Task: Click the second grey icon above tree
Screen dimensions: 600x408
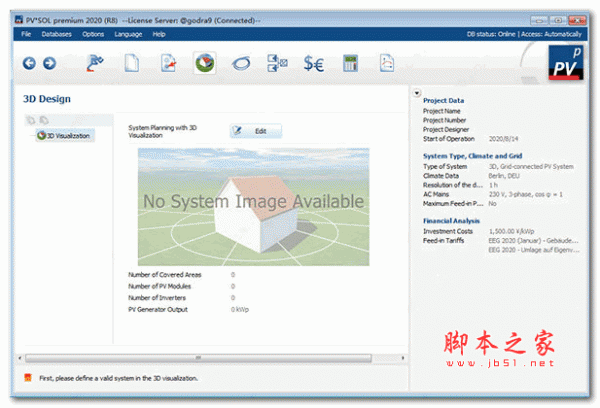Action: pos(44,121)
